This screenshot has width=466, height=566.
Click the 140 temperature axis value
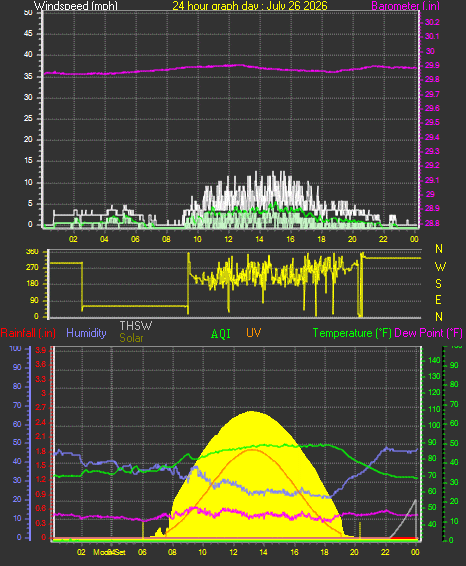[434, 360]
